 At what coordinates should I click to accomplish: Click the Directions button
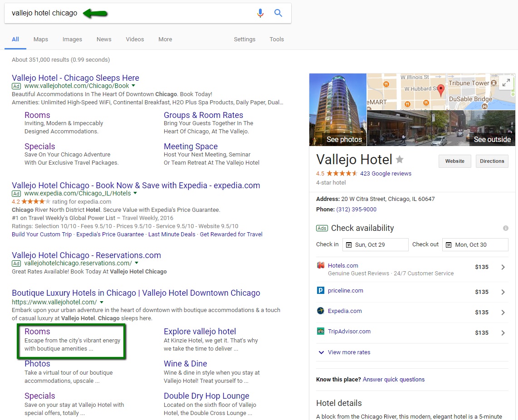492,161
